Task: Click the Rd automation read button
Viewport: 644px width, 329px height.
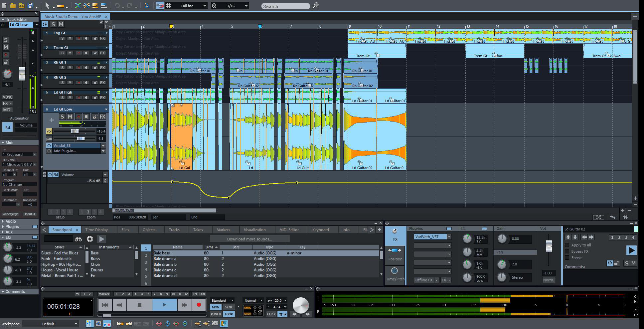Action: 7,127
